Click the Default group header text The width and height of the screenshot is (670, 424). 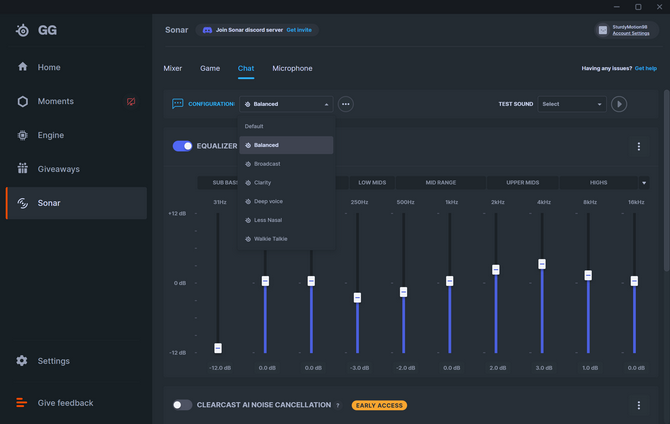(254, 127)
